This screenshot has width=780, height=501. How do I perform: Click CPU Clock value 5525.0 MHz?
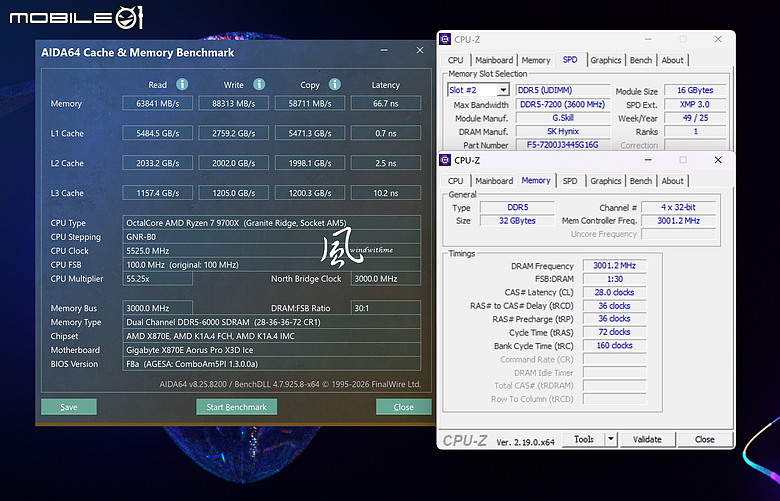click(272, 251)
